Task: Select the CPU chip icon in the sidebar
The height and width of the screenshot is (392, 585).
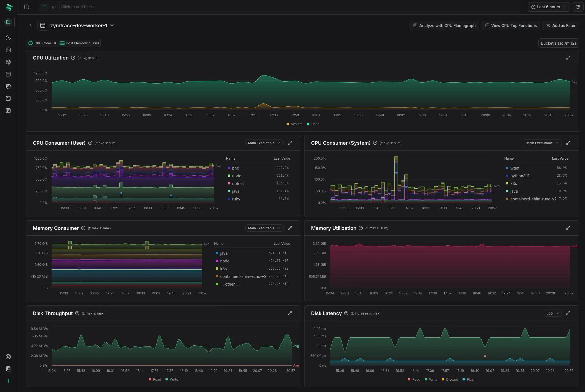Action: point(8,86)
